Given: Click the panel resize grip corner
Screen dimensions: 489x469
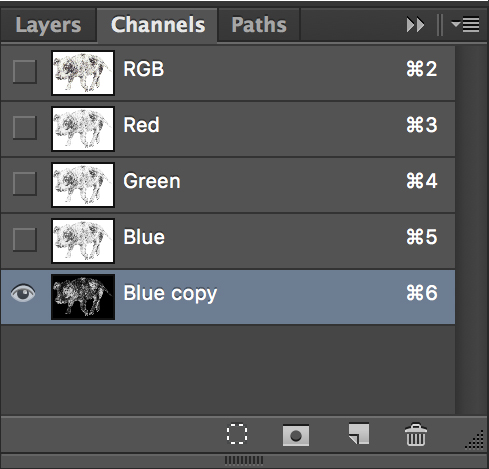Looking at the screenshot, I should coord(475,440).
